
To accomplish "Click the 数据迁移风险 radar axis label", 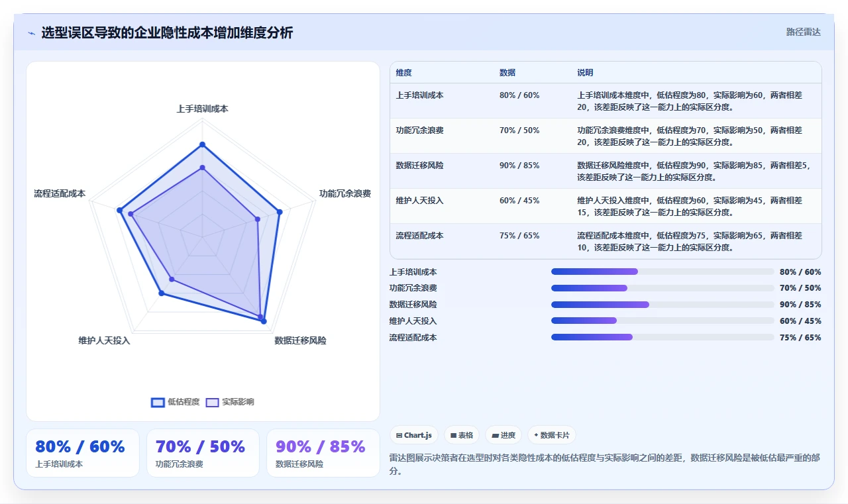I will (x=300, y=340).
